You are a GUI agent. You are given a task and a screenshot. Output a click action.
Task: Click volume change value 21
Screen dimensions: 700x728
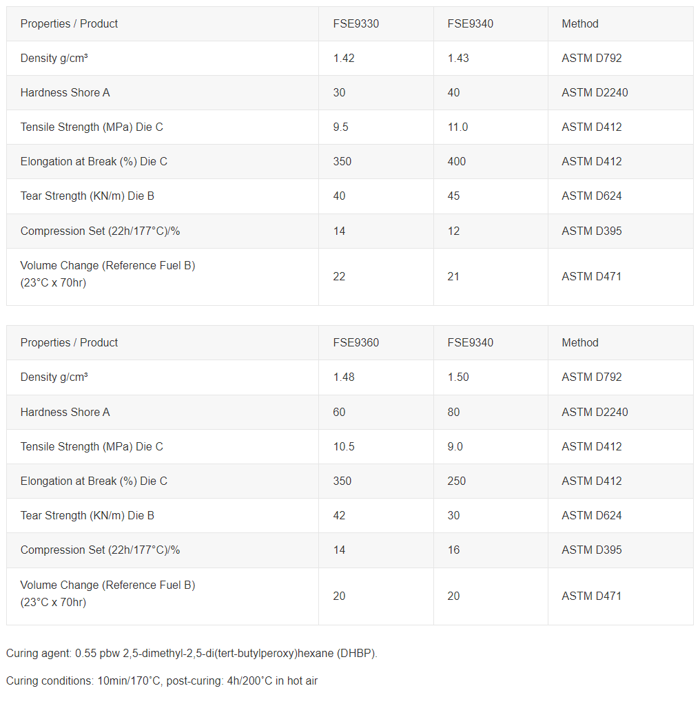tap(453, 277)
